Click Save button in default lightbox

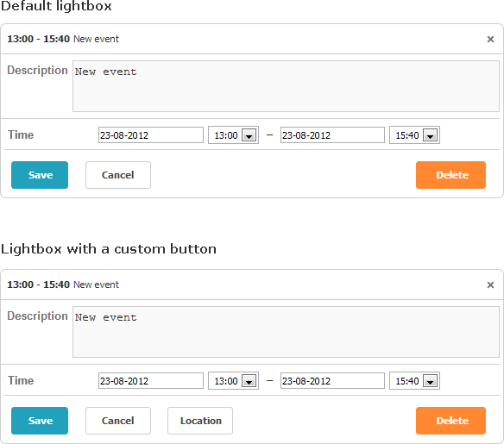click(x=40, y=175)
